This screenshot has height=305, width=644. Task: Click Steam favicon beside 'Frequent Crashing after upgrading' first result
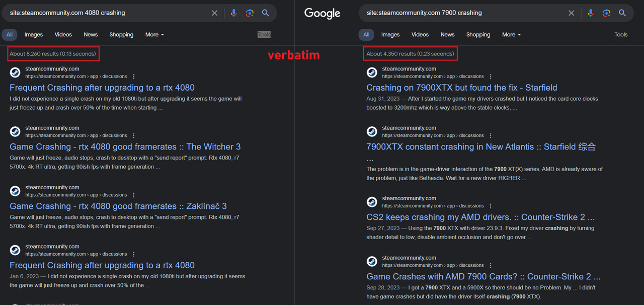tap(15, 72)
